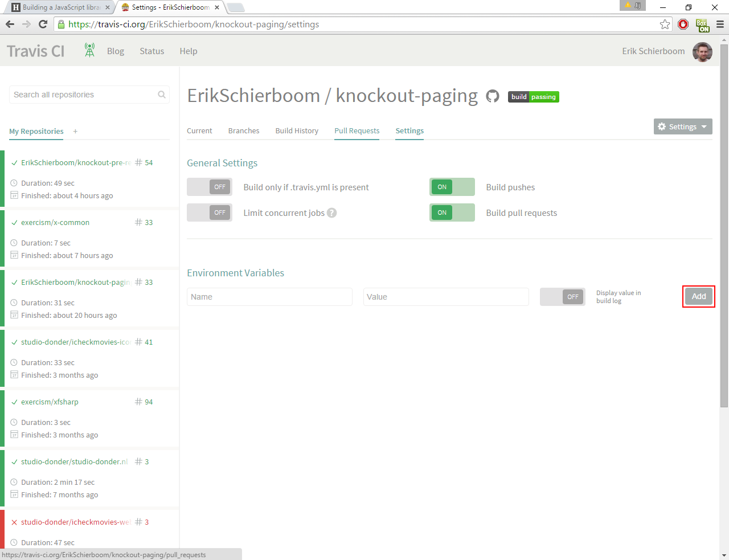Click the browser forward arrow
Screen dimensions: 729x560
tap(26, 24)
